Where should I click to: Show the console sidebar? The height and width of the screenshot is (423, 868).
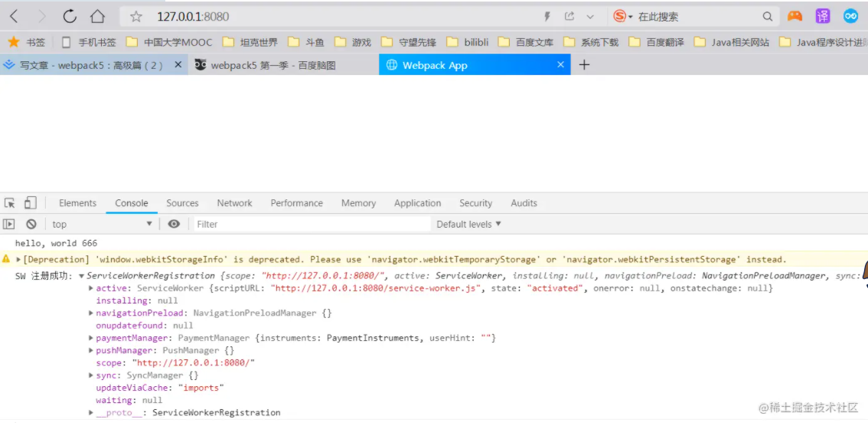[x=9, y=224]
